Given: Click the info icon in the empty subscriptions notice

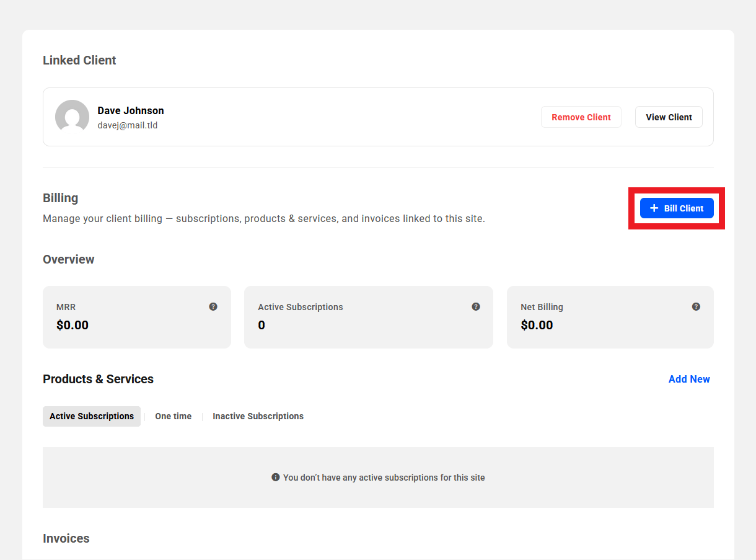Looking at the screenshot, I should (x=276, y=478).
